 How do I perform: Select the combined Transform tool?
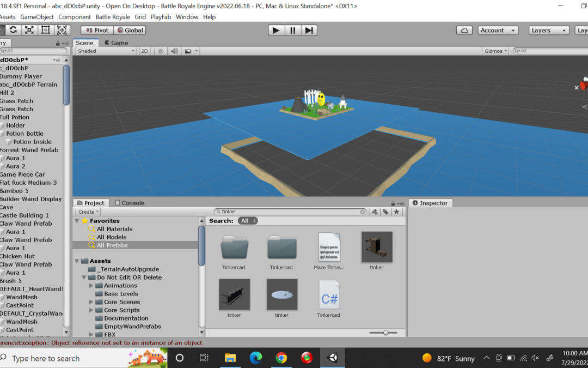coord(62,30)
